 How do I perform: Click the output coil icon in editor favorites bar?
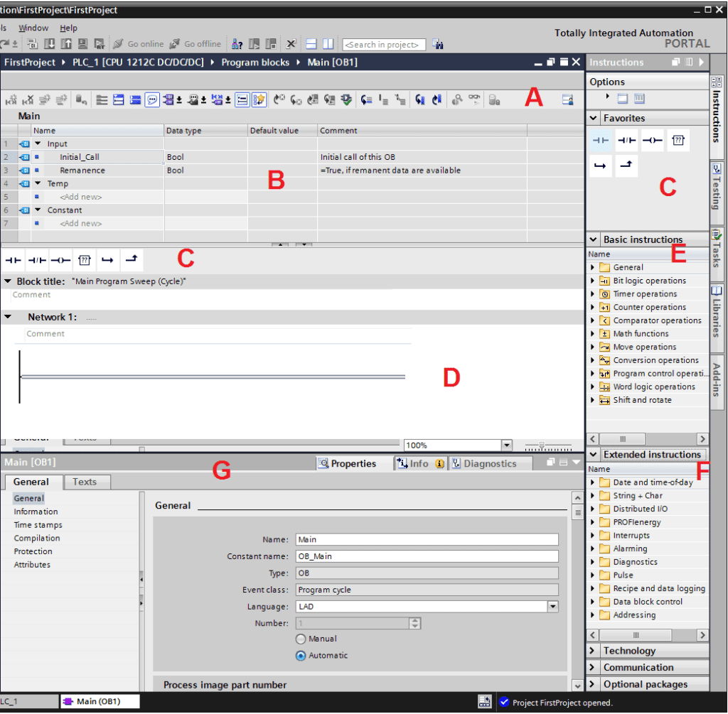tap(60, 260)
